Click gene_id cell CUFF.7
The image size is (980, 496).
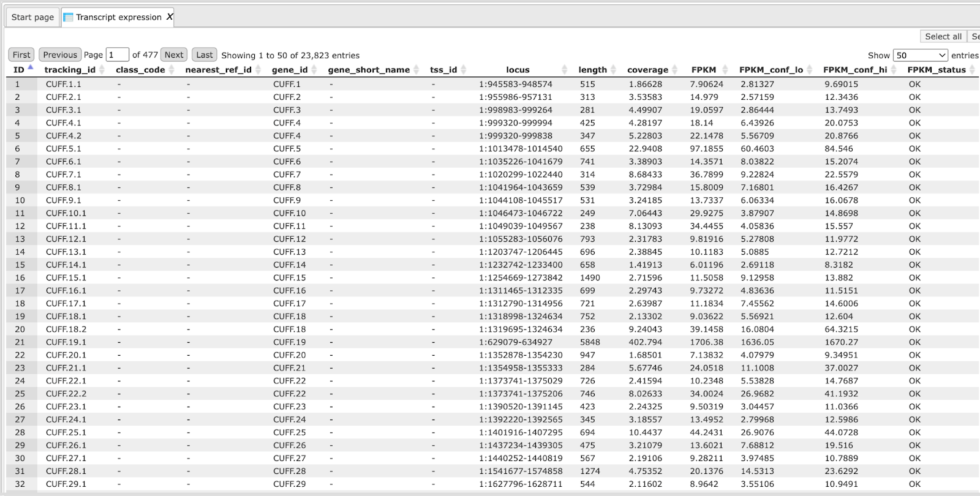pyautogui.click(x=287, y=175)
